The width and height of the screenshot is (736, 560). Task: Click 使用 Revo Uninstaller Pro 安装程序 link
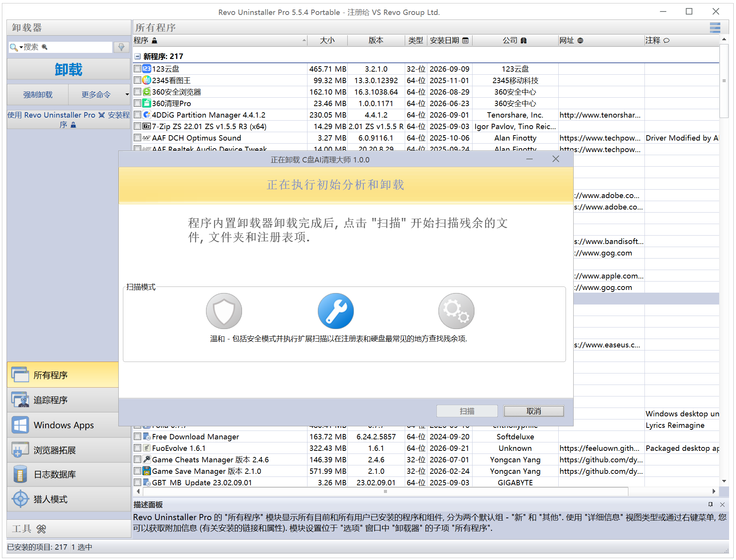69,120
